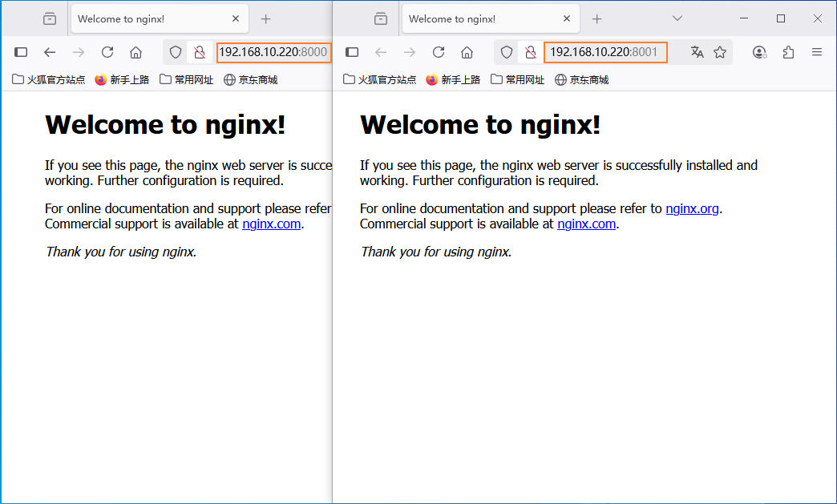Click the left window's 'Welcome to nginx!' heading
Screen dimensions: 837x504
tap(165, 125)
